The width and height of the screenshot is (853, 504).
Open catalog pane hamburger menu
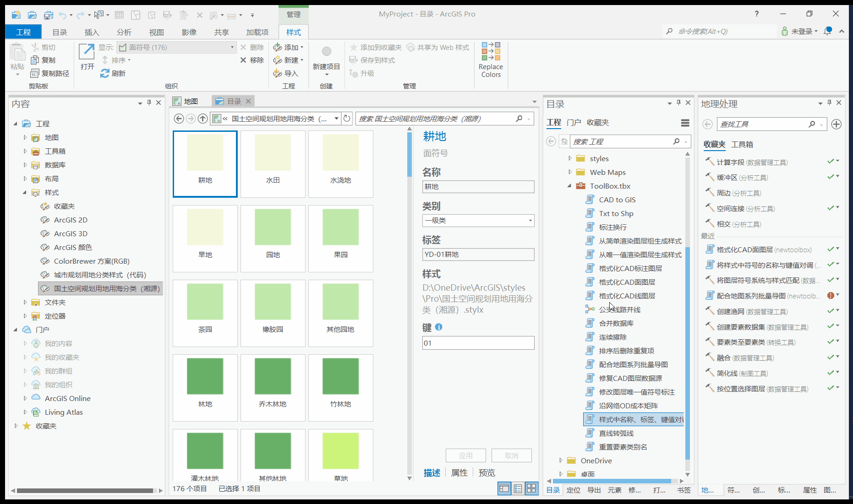coord(685,123)
